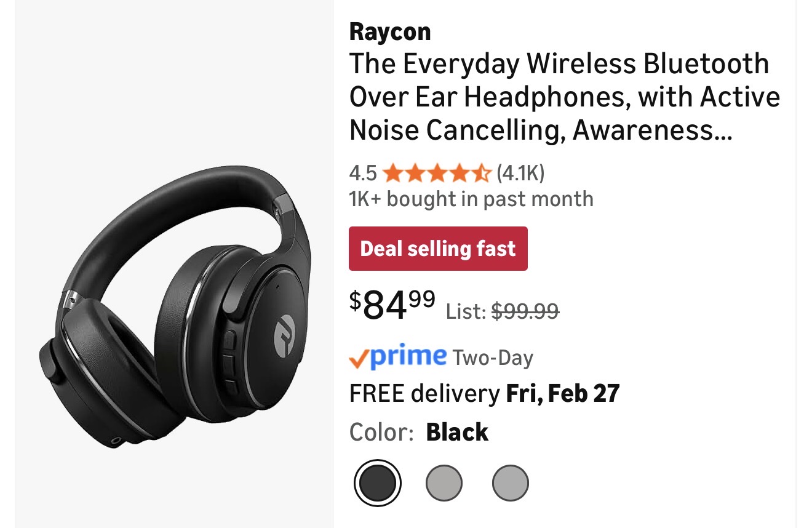The image size is (812, 528).
Task: Select the Black color swatch
Action: pyautogui.click(x=378, y=483)
